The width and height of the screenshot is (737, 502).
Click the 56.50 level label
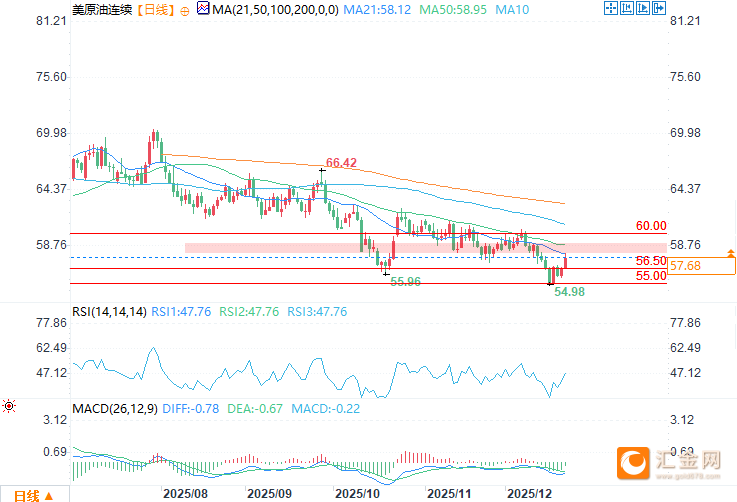pyautogui.click(x=651, y=261)
